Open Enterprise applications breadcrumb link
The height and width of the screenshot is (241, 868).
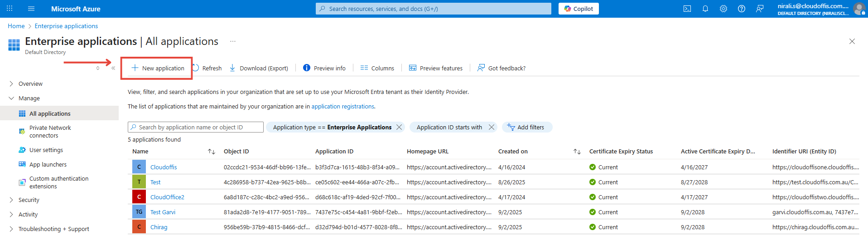click(x=66, y=26)
